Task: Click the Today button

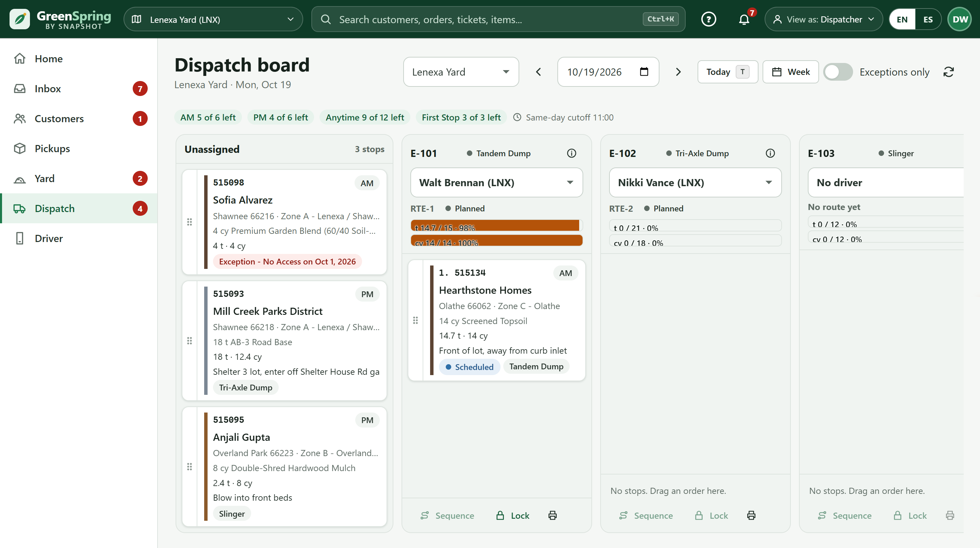Action: pos(728,72)
